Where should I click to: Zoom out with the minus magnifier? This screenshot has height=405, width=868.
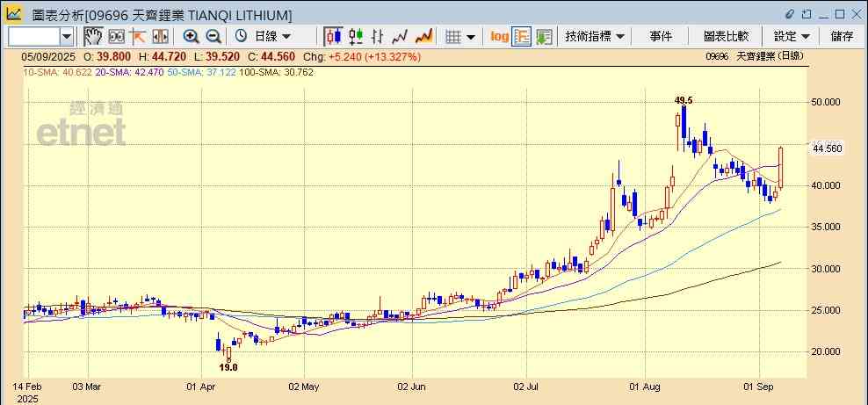213,37
